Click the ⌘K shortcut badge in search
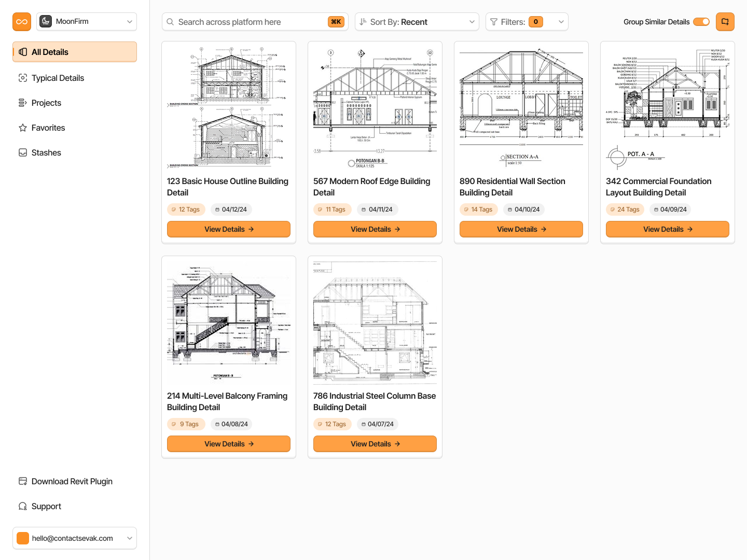 (336, 22)
